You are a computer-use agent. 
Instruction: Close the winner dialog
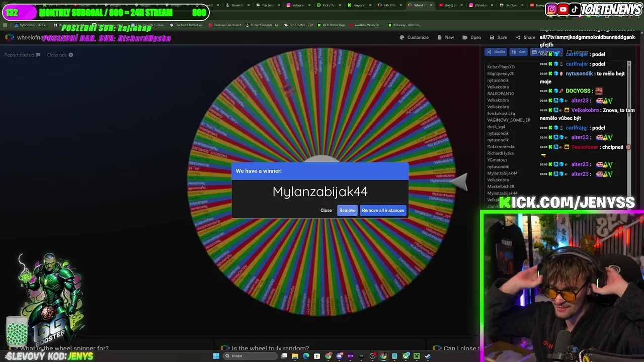[326, 210]
